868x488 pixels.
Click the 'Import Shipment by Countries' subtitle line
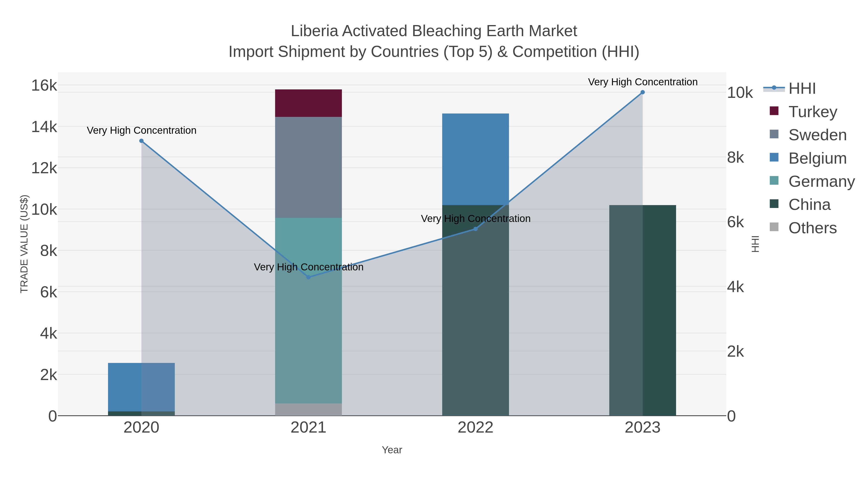coord(434,52)
